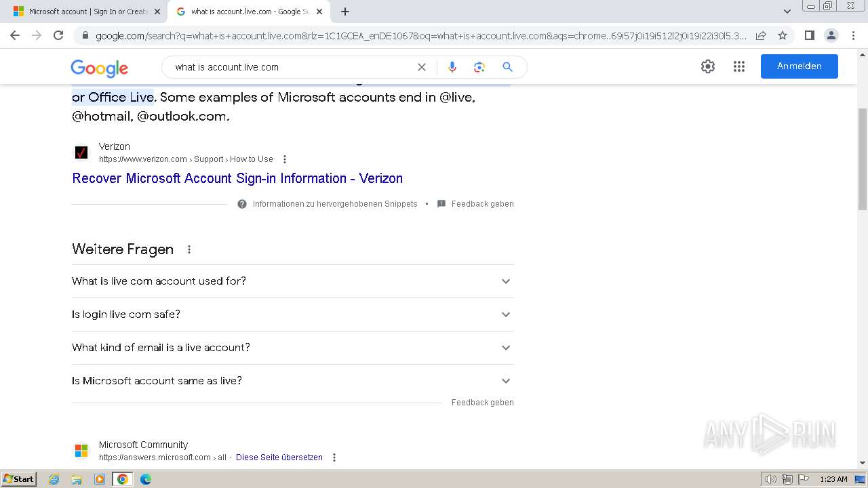Viewport: 868px width, 488px height.
Task: Clear the Google search box
Action: (422, 67)
